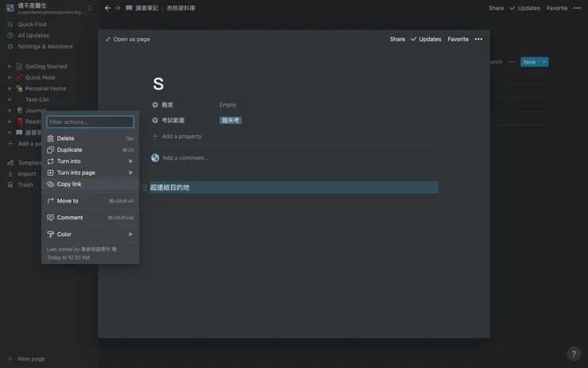Click the Delete trash icon in context menu
588x368 pixels.
click(50, 138)
